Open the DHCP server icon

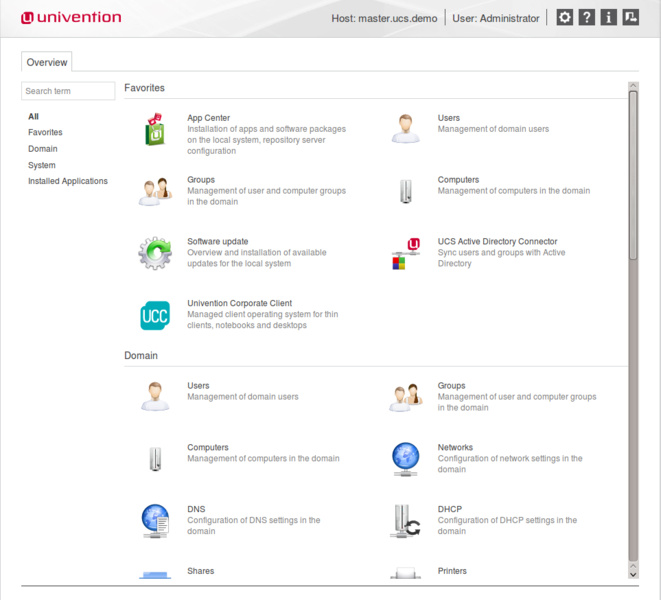pos(405,521)
